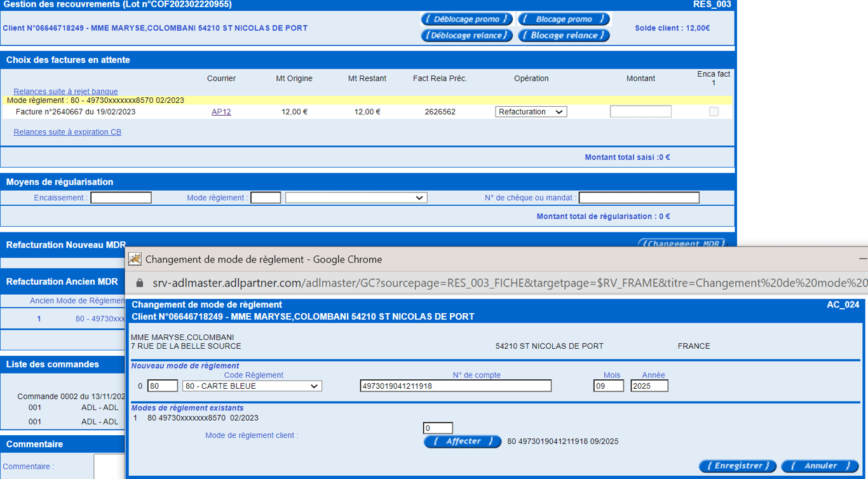This screenshot has height=479, width=868.
Task: Open the AP12 courrier link
Action: tap(221, 112)
